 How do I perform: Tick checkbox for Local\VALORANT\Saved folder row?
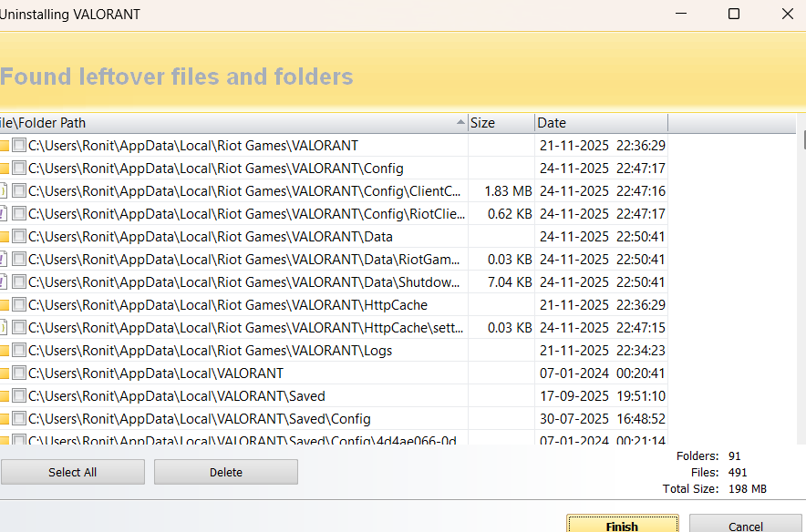point(19,396)
